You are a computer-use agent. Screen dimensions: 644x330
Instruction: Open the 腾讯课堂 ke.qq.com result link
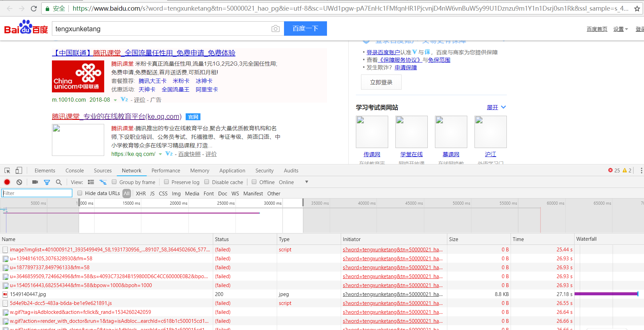click(x=117, y=116)
